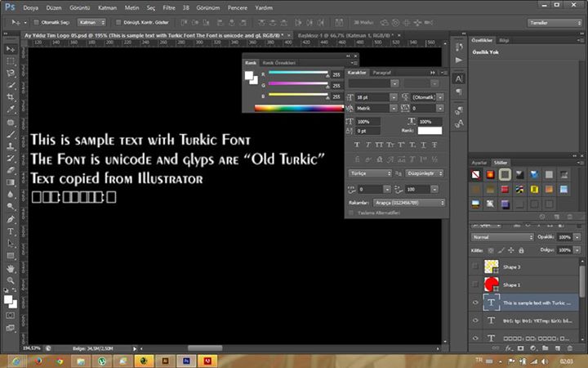The width and height of the screenshot is (588, 368).
Task: Click the Temeller workspace button
Action: coord(555,22)
